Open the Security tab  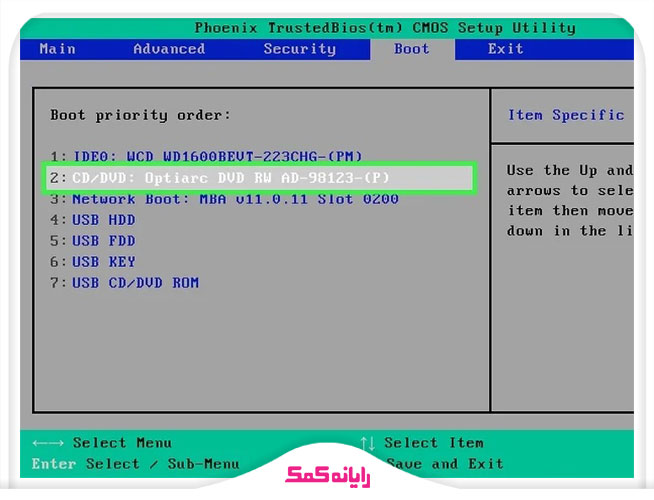click(299, 49)
